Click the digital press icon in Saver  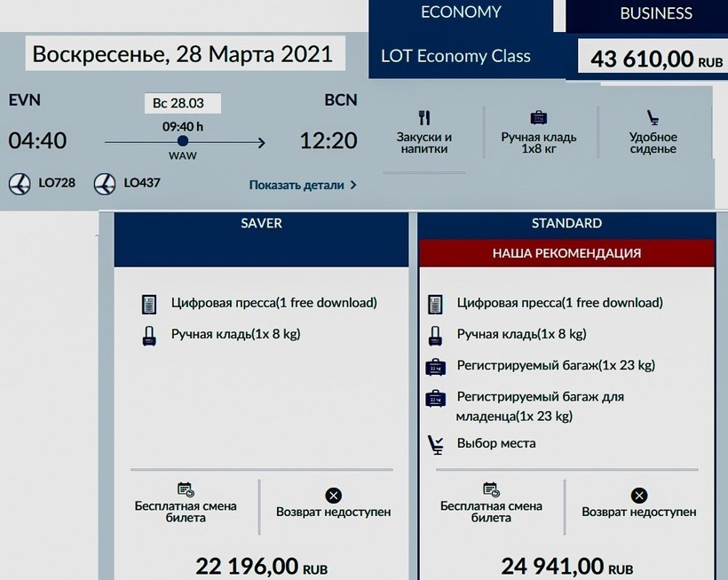[149, 304]
